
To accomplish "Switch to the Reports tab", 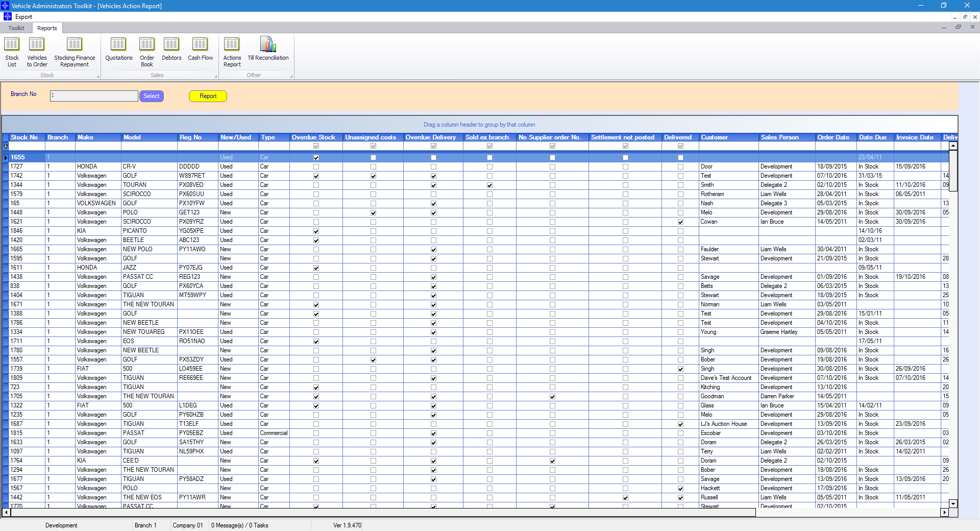I will click(47, 28).
